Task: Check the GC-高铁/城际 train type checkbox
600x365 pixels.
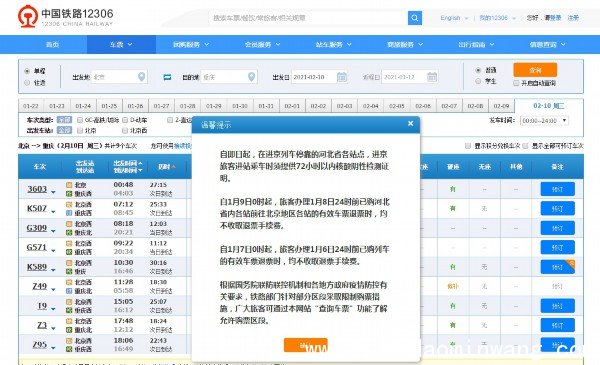Action: (x=80, y=120)
